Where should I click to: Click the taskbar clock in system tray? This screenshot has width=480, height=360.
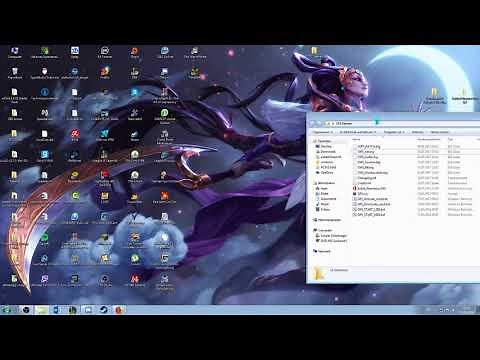coord(468,310)
